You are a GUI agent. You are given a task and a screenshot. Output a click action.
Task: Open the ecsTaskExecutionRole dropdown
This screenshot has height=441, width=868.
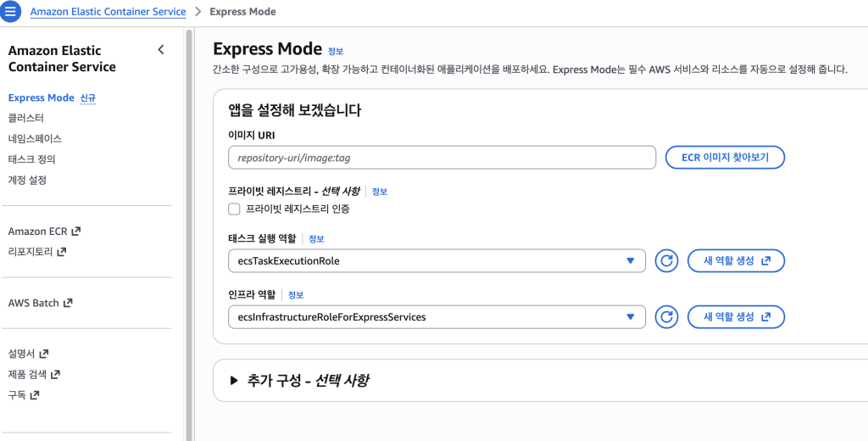click(x=437, y=261)
